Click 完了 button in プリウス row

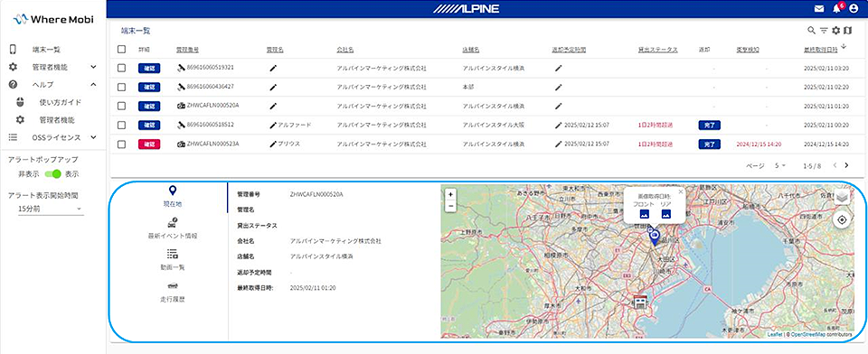709,144
